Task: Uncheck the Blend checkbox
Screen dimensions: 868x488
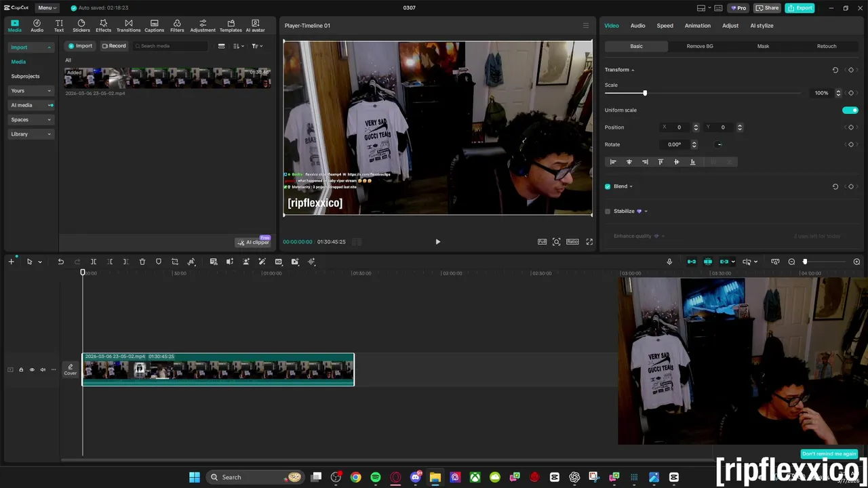Action: point(608,186)
